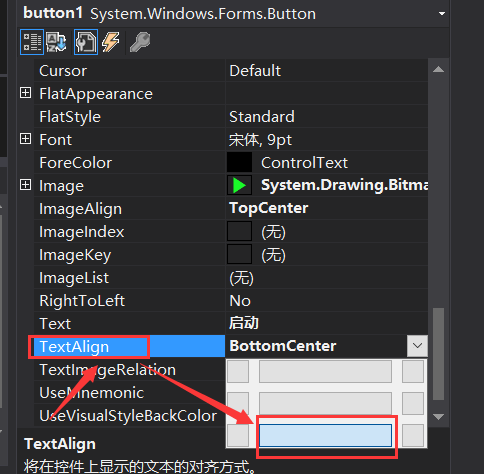
Task: Click the ImageKey empty preview box
Action: [239, 254]
